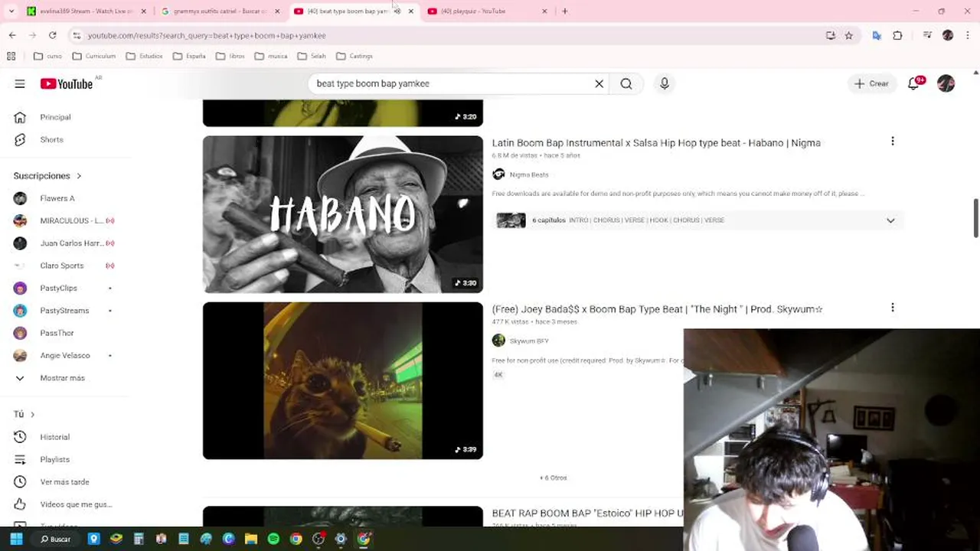Open File Explorer from the taskbar

251,539
